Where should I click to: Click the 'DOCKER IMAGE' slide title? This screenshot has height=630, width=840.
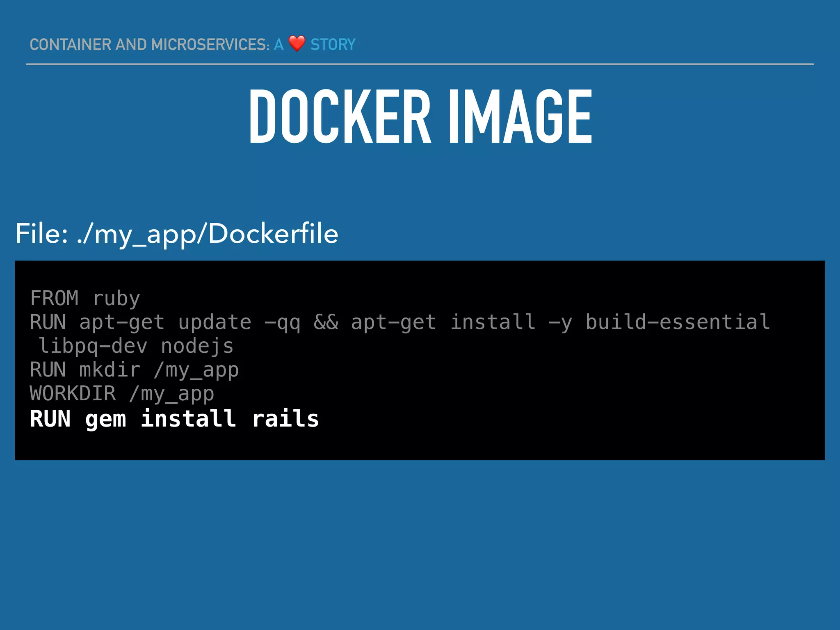point(420,116)
